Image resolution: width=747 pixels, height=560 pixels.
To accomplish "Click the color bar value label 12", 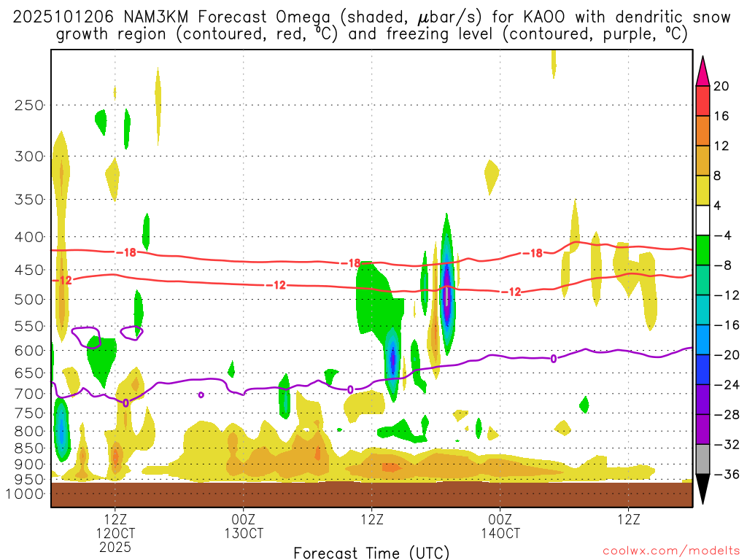I will (x=721, y=146).
